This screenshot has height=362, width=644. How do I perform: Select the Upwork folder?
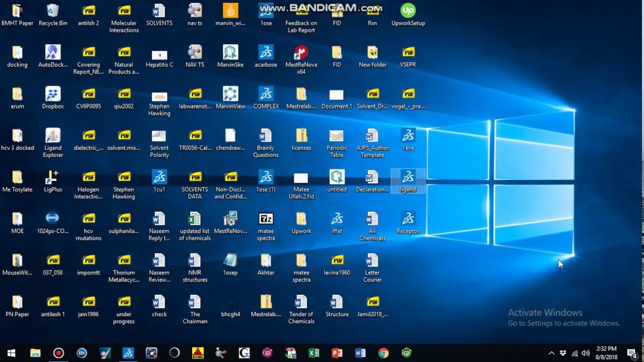coord(301,223)
